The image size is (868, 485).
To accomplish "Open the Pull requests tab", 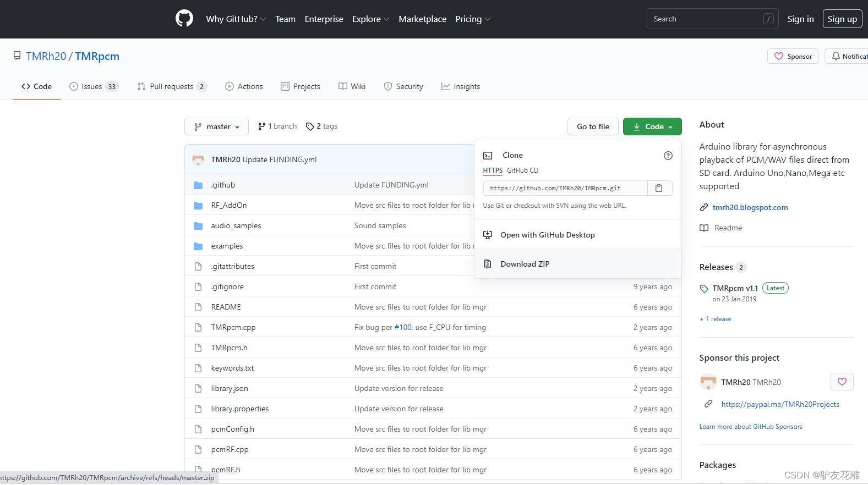I will (172, 86).
